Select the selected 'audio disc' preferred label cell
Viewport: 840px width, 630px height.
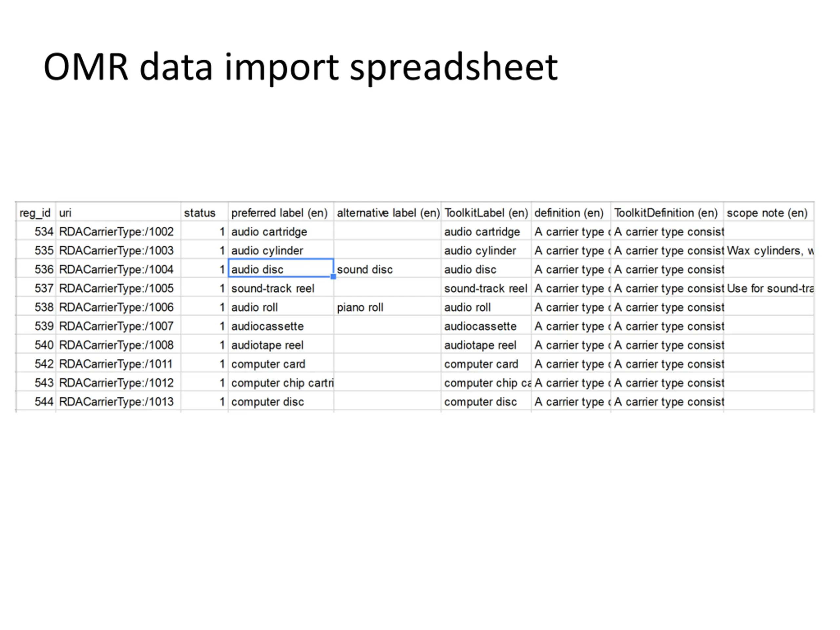pyautogui.click(x=281, y=269)
